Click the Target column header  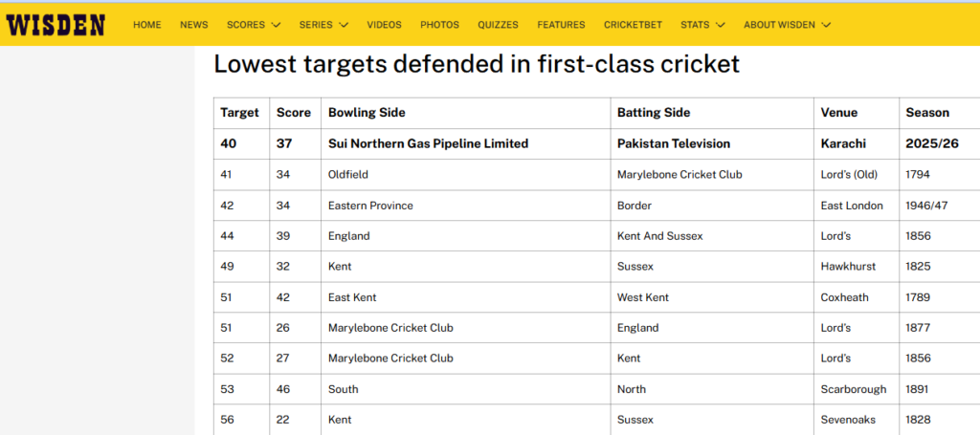[x=240, y=113]
